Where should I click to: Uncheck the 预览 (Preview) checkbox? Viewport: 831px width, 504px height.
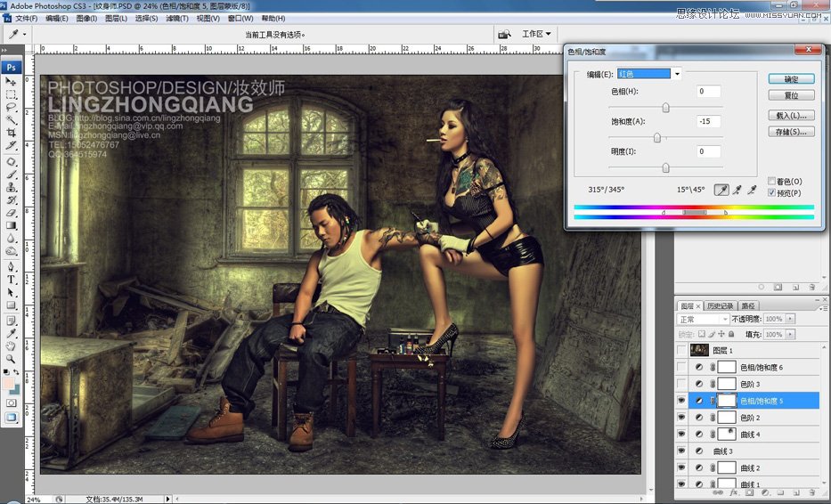772,193
